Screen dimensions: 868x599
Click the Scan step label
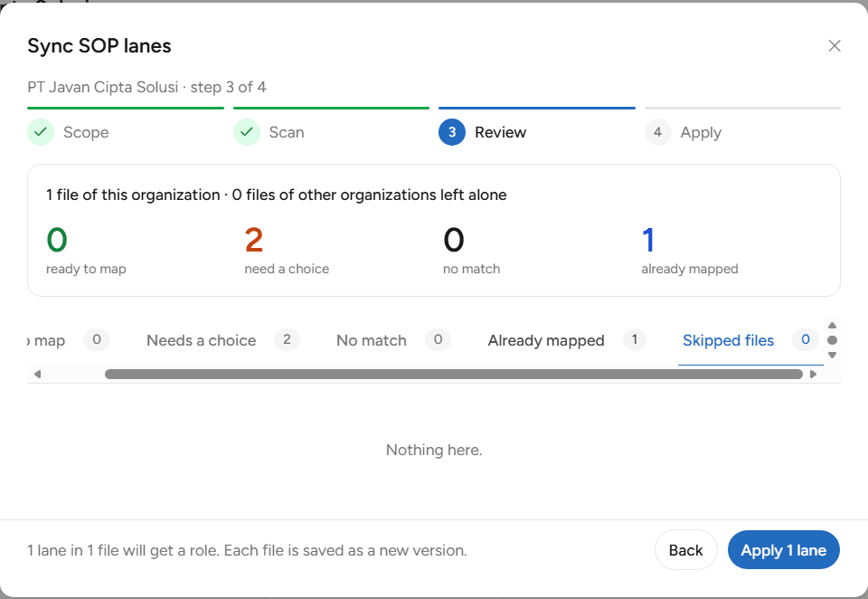click(287, 132)
